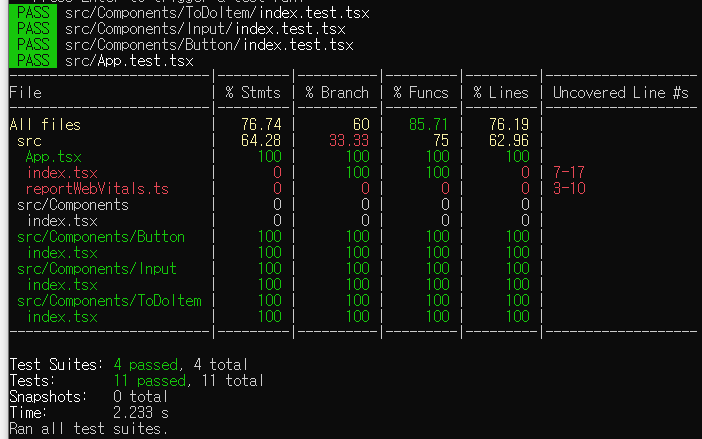Click the PASS badge for ToDoItem test
The height and width of the screenshot is (439, 702).
coord(33,13)
